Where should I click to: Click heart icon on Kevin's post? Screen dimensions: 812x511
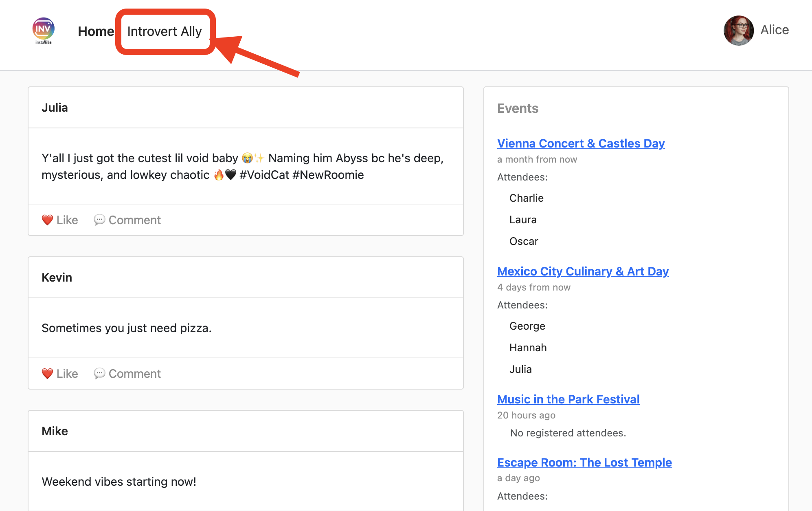click(47, 374)
